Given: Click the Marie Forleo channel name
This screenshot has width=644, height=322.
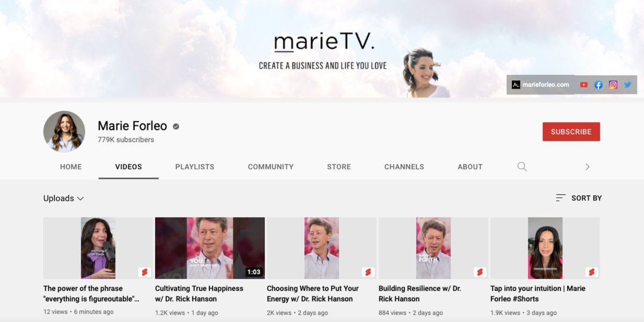Looking at the screenshot, I should tap(132, 126).
